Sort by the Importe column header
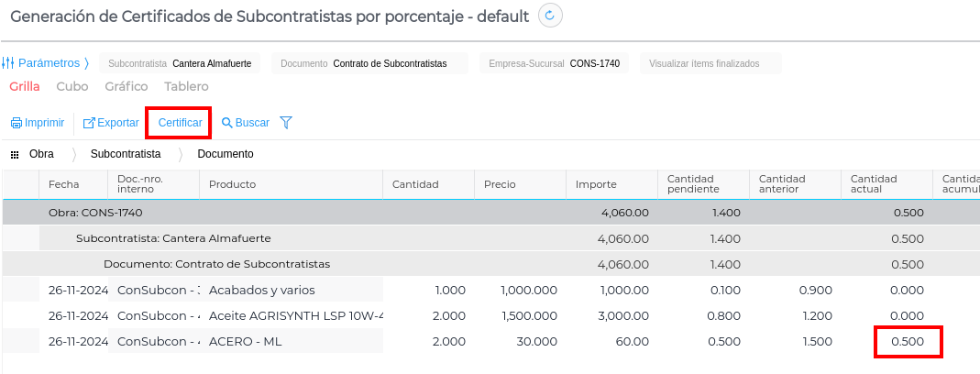Screen dimensions: 980x374 596,184
